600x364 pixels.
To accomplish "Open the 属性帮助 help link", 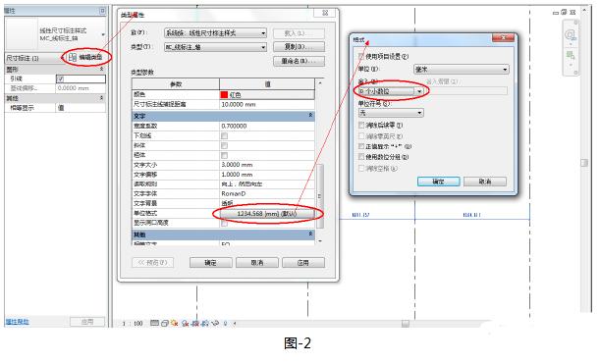I will 17,322.
